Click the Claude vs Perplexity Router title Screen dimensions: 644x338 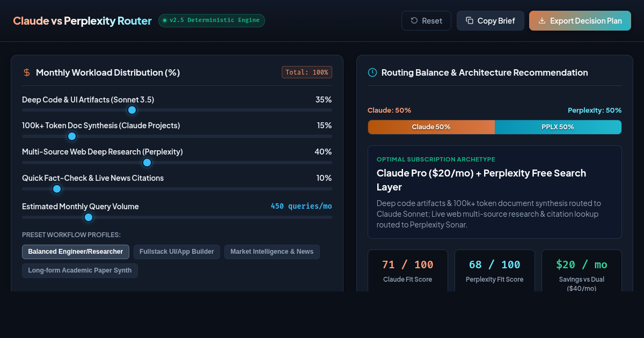(82, 21)
